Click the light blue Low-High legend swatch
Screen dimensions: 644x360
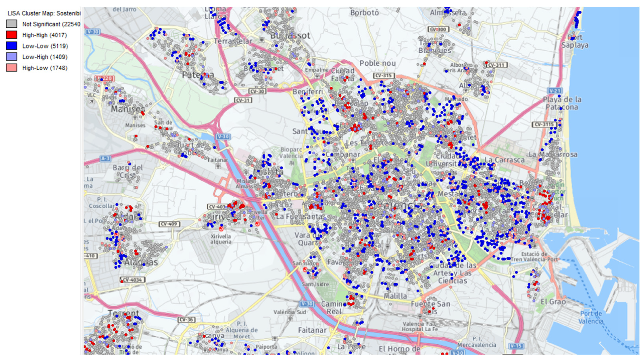click(x=12, y=57)
